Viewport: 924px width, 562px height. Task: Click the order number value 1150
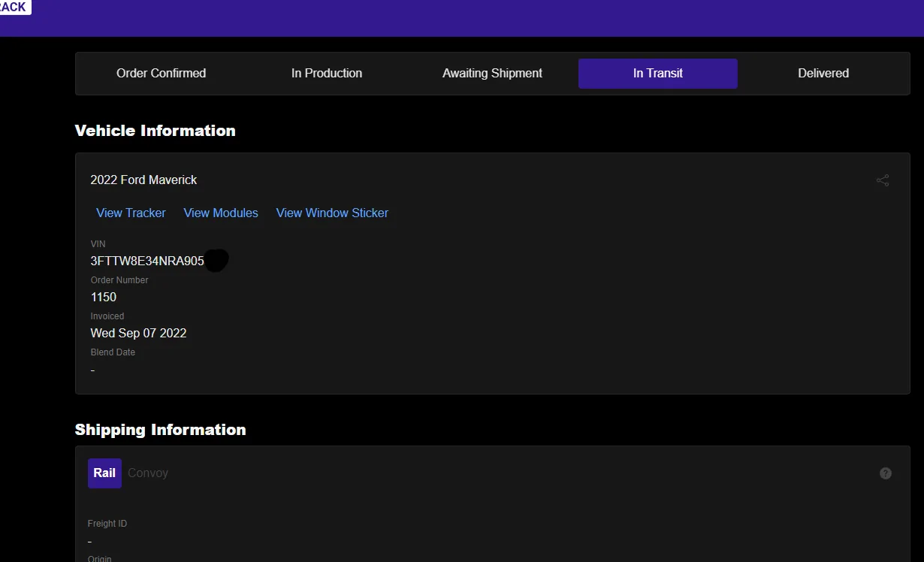coord(104,298)
